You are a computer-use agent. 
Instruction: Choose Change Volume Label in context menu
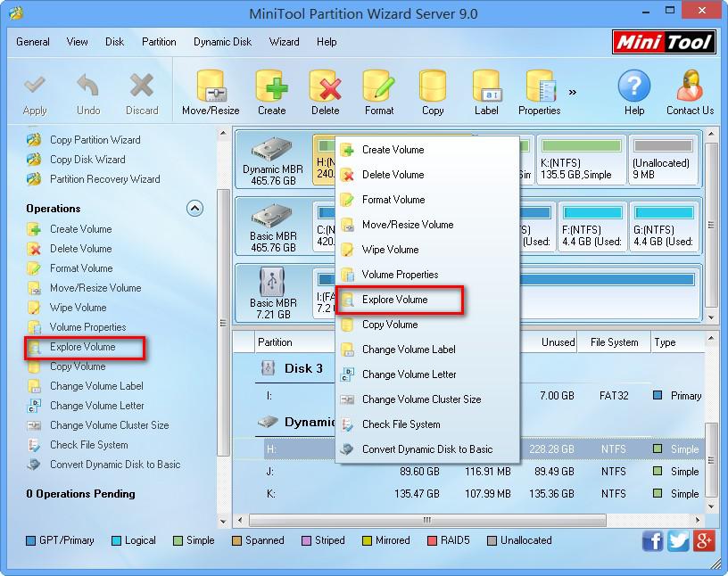coord(427,349)
